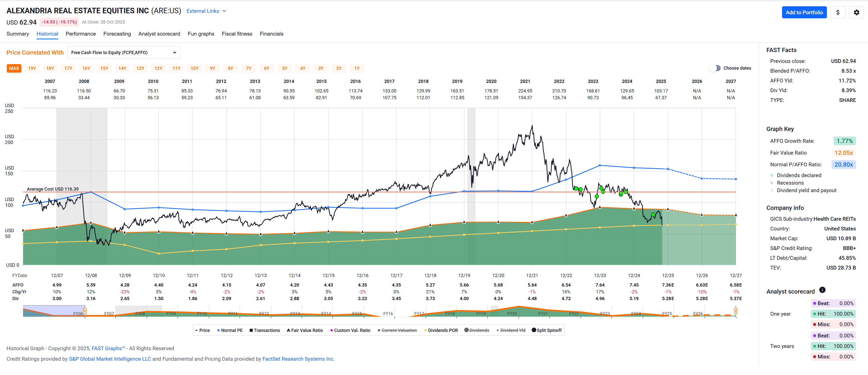Click the left timeline range slider handle
Screen dimensions: 868x375
point(85,311)
